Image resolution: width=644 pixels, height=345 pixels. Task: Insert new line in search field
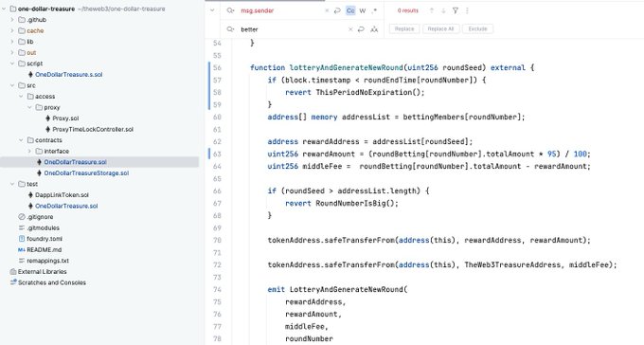[x=337, y=10]
